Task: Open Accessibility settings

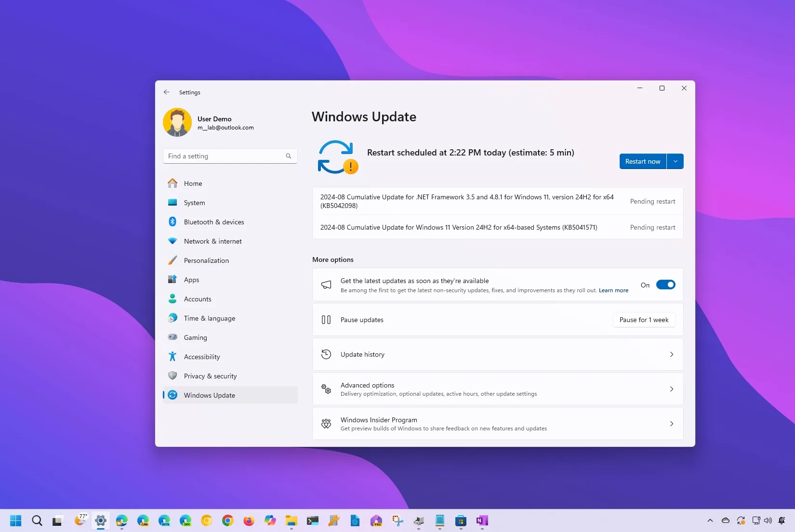Action: point(230,357)
